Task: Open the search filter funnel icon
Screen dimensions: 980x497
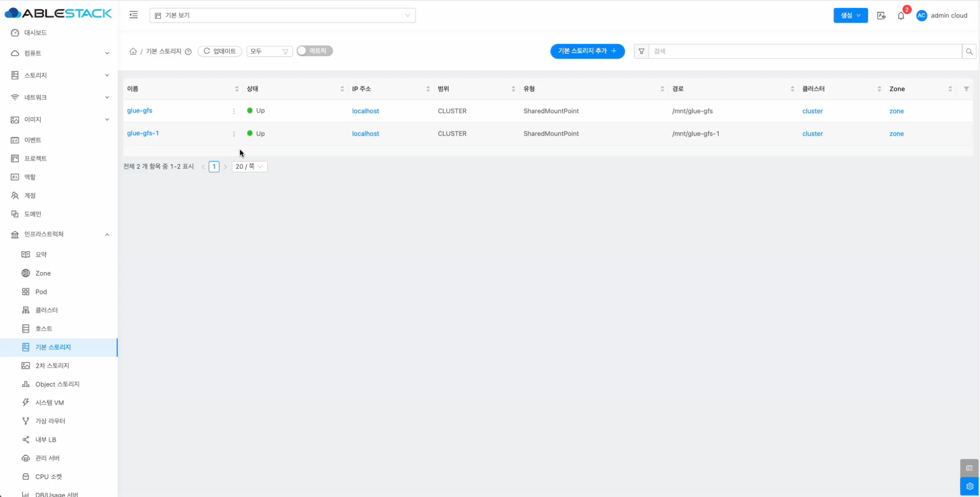Action: 641,52
